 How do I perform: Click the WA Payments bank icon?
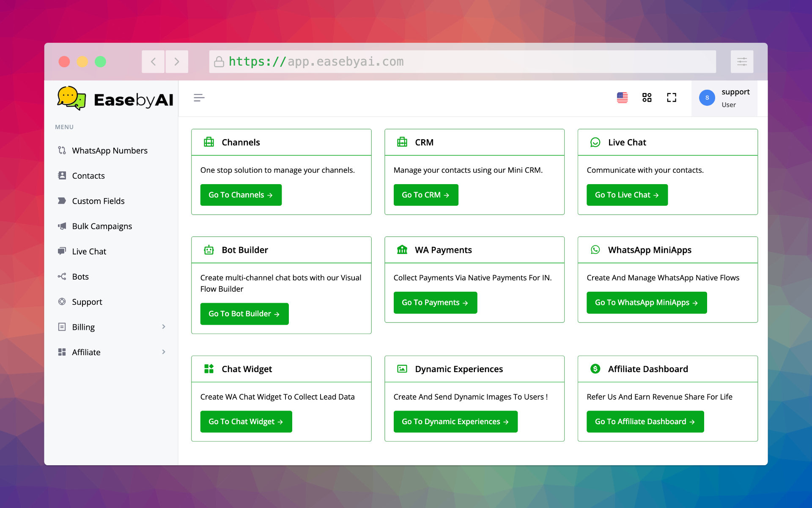coord(402,250)
